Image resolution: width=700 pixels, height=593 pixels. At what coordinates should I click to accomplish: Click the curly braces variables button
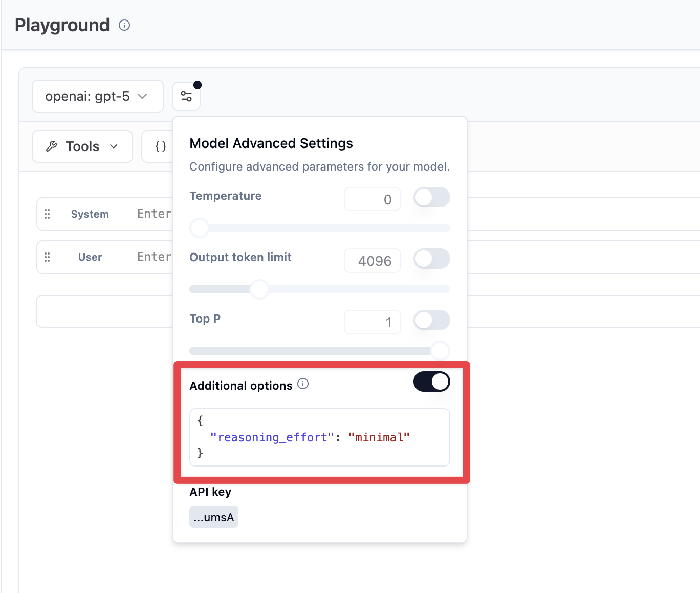coord(160,146)
